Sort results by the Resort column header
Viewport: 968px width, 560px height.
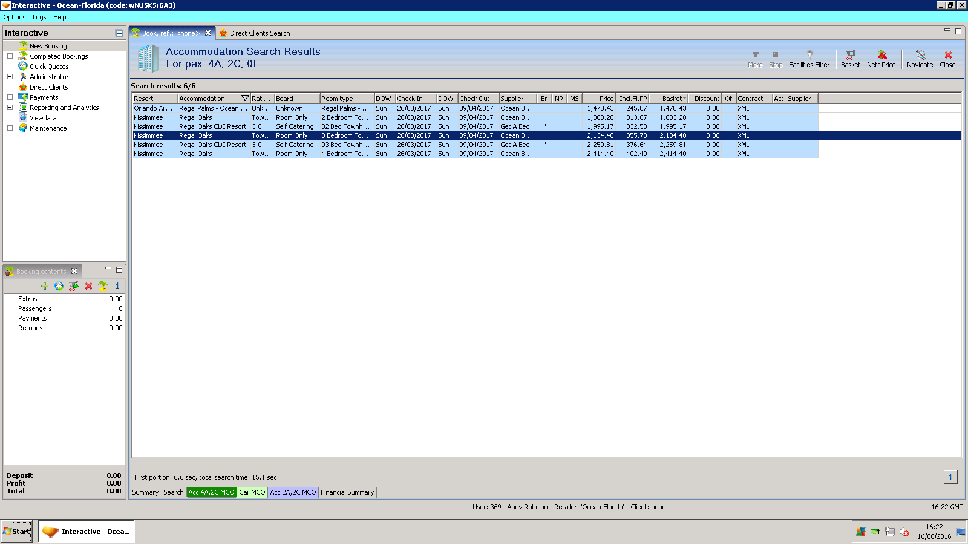point(155,99)
